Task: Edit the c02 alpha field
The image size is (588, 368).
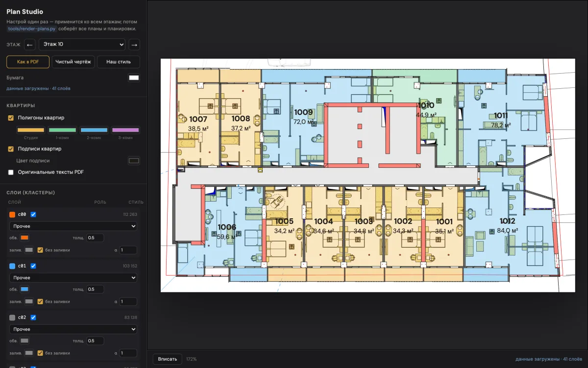Action: point(128,353)
